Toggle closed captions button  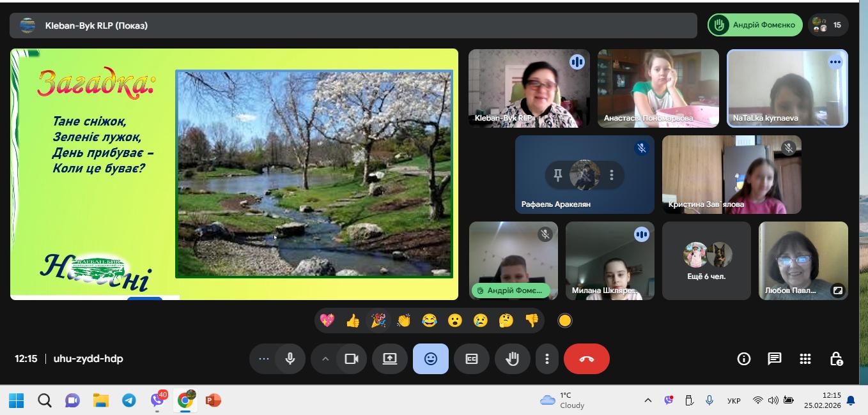coord(472,359)
